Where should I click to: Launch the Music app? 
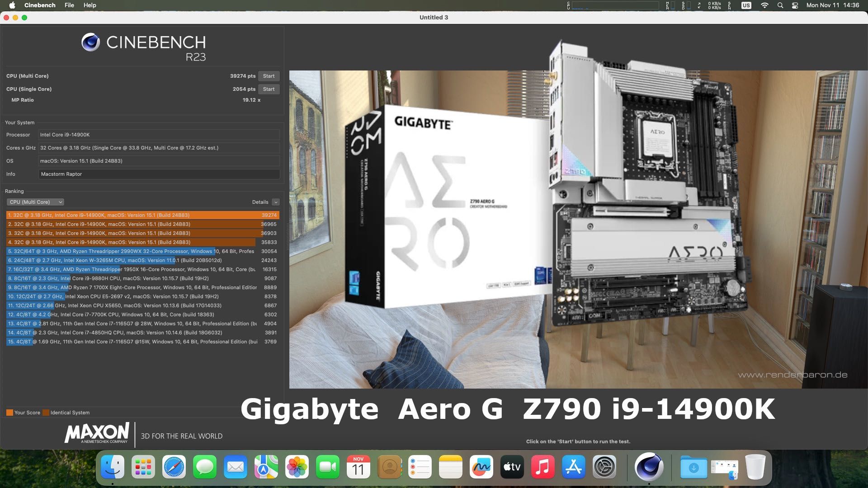coord(543,467)
